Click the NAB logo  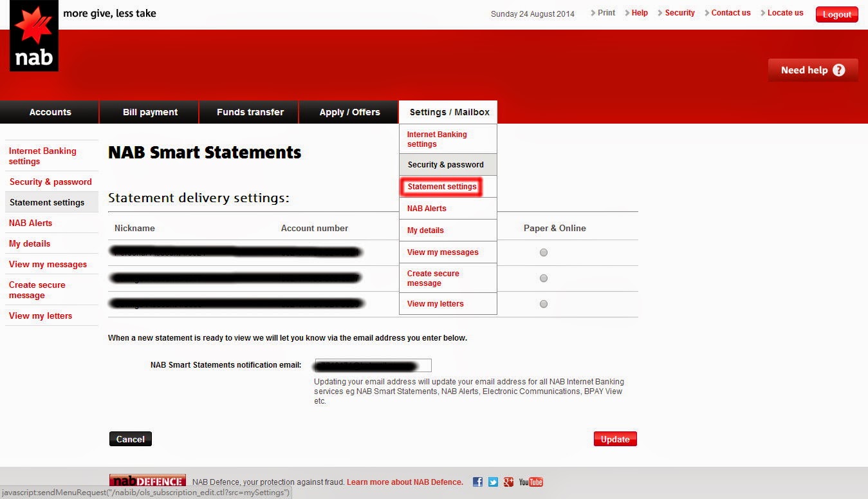point(34,35)
